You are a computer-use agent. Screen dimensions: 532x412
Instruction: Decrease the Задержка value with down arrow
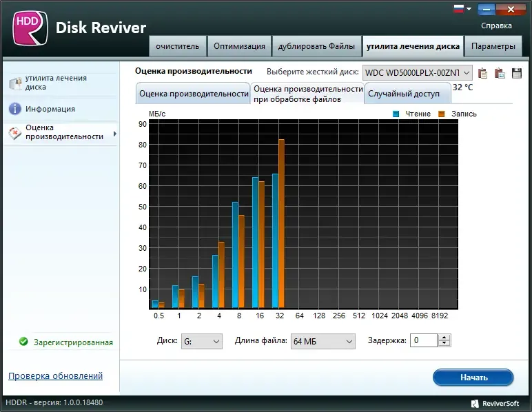click(x=444, y=343)
